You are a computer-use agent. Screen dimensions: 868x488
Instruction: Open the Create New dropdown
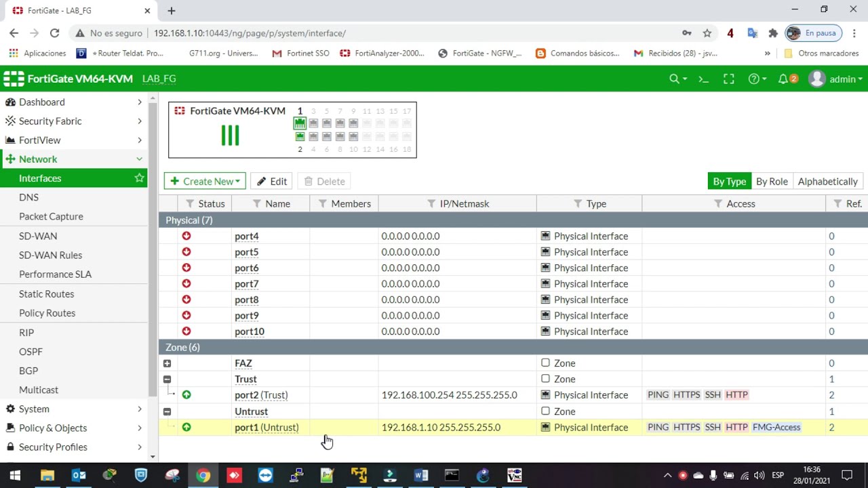205,181
